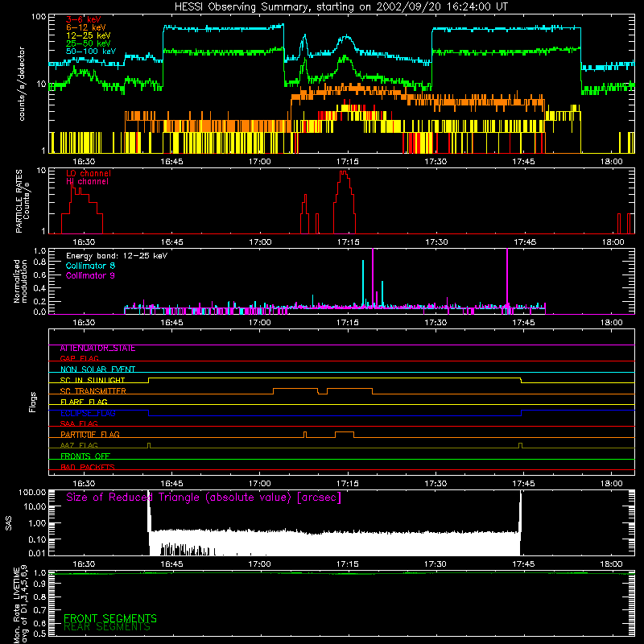
Task: Click the Mon. Rate LIVETIME axis label
Action: 21,605
